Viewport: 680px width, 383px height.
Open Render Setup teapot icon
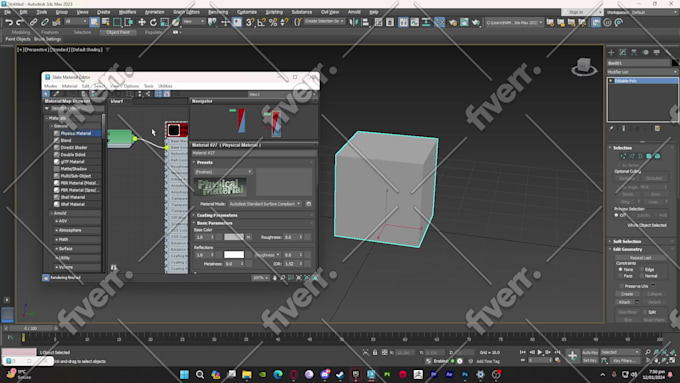[453, 22]
